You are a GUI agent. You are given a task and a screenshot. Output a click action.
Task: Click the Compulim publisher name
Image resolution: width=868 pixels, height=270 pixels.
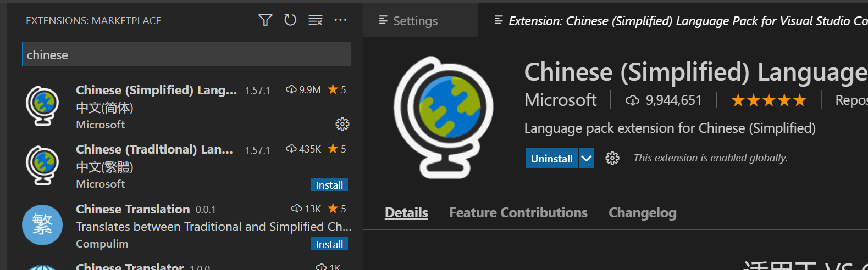pos(102,244)
